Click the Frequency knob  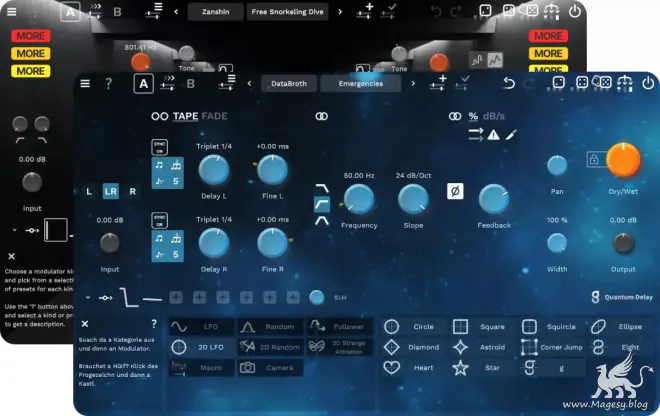click(x=359, y=199)
